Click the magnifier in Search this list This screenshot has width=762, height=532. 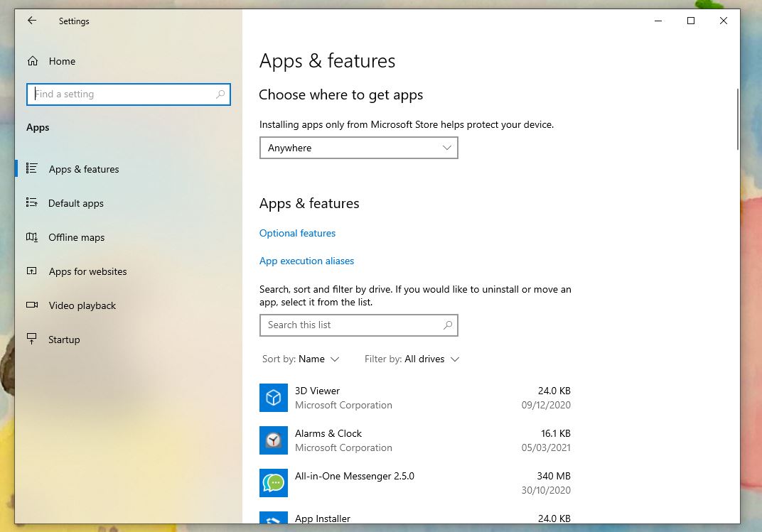point(448,325)
